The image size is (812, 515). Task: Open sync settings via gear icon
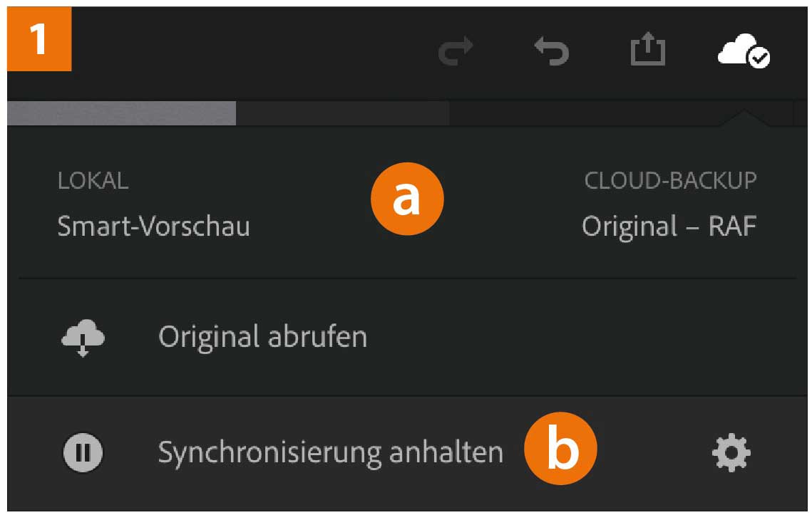(x=731, y=452)
